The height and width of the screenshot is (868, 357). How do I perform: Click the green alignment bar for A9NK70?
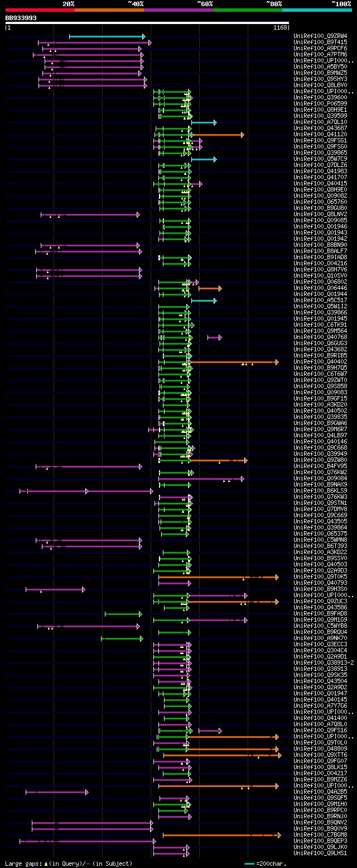[x=122, y=638]
